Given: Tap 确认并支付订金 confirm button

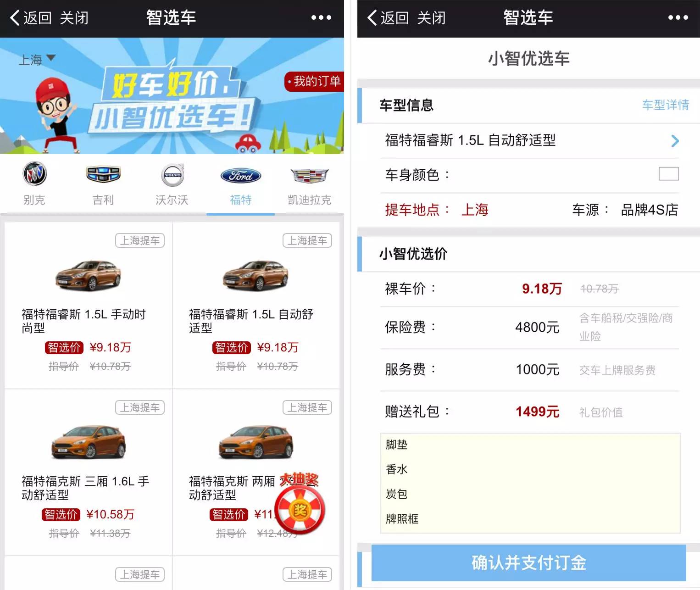Looking at the screenshot, I should tap(528, 562).
